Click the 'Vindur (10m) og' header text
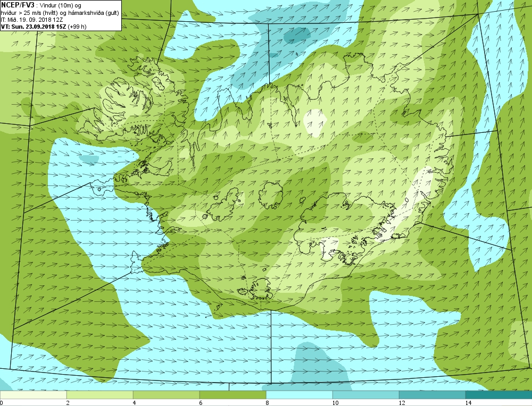 pyautogui.click(x=61, y=5)
